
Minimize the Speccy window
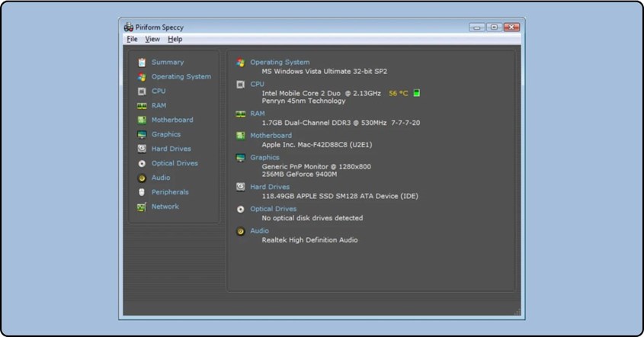click(x=477, y=27)
